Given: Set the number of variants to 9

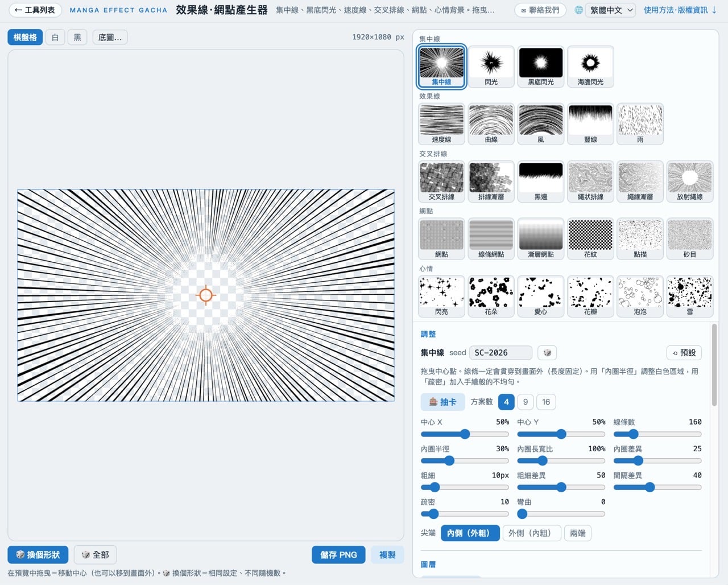Looking at the screenshot, I should [x=526, y=402].
